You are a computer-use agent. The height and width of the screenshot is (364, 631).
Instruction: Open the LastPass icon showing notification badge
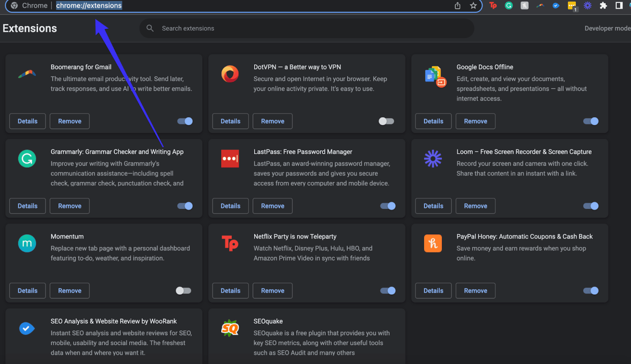tap(572, 6)
